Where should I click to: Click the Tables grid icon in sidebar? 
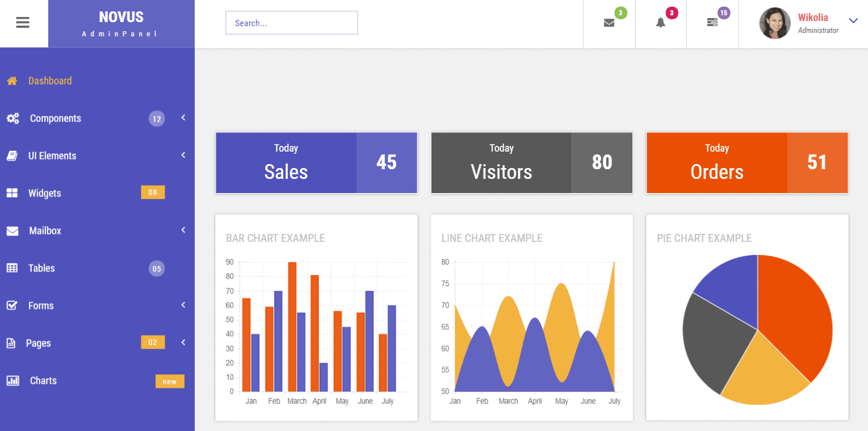(12, 269)
